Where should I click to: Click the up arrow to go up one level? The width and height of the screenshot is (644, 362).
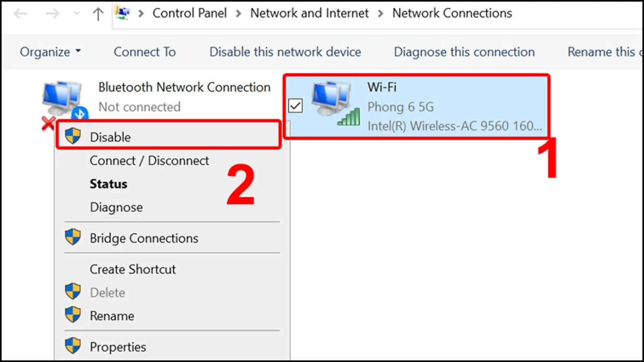(x=98, y=13)
